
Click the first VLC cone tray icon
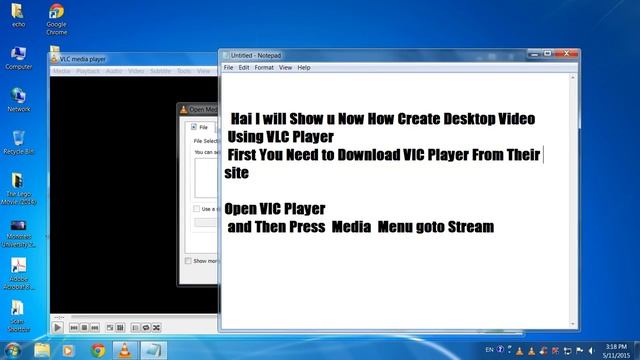pyautogui.click(x=520, y=351)
